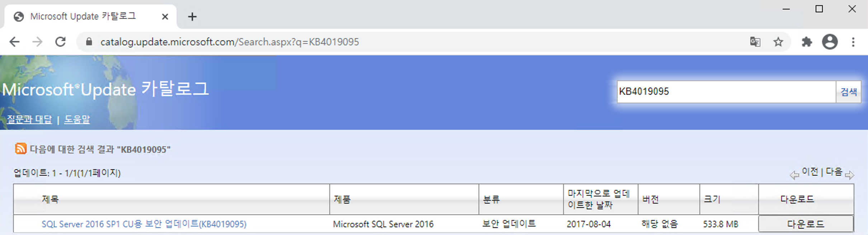Click the previous page left arrow icon
The width and height of the screenshot is (868, 235).
[794, 175]
